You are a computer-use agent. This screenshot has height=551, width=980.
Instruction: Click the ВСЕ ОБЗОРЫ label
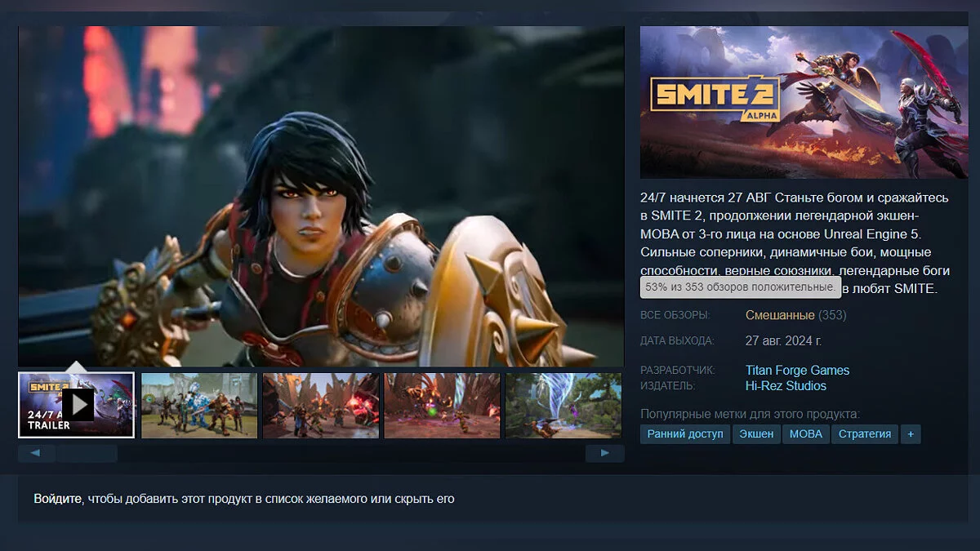pyautogui.click(x=675, y=316)
